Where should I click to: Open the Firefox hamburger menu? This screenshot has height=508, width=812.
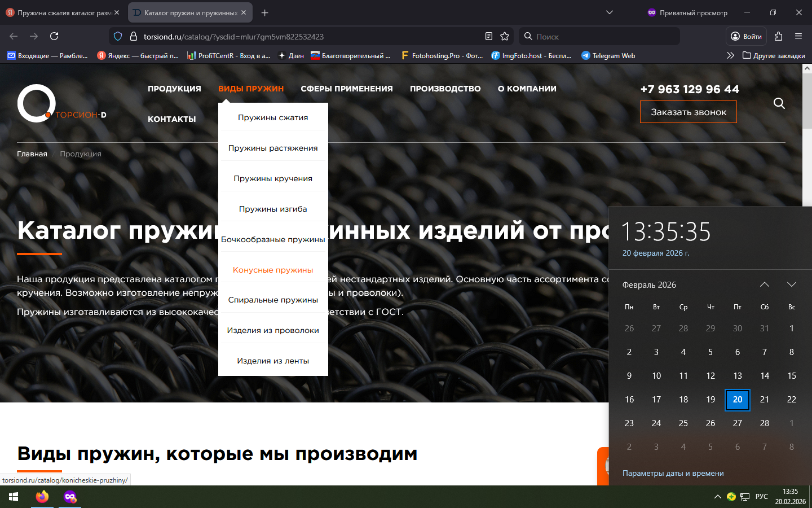(798, 36)
